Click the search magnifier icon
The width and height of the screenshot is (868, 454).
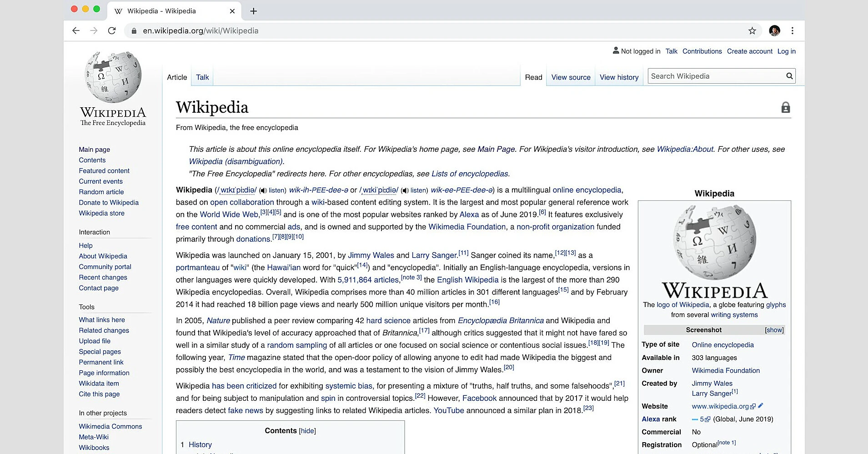(790, 76)
